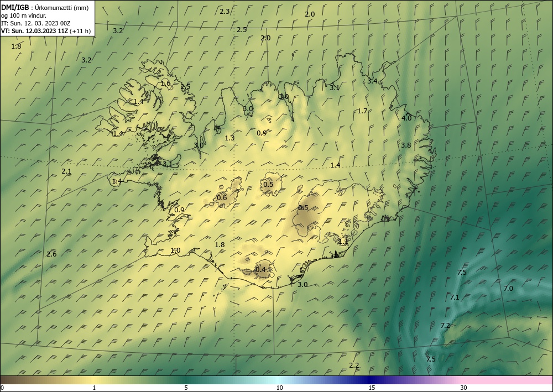553x392 pixels.
Task: Click the colorbar tick label '5'
Action: coord(186,388)
